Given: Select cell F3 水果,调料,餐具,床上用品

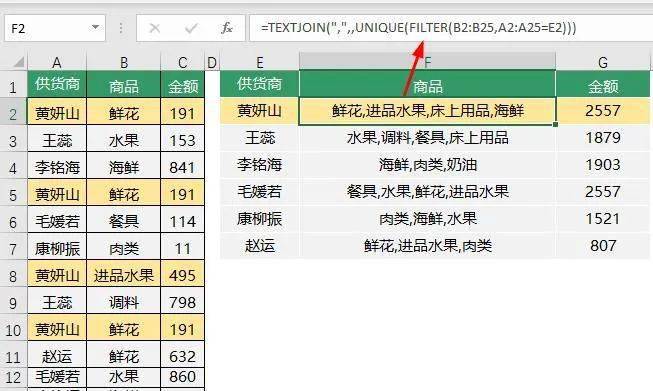Looking at the screenshot, I should tap(428, 138).
